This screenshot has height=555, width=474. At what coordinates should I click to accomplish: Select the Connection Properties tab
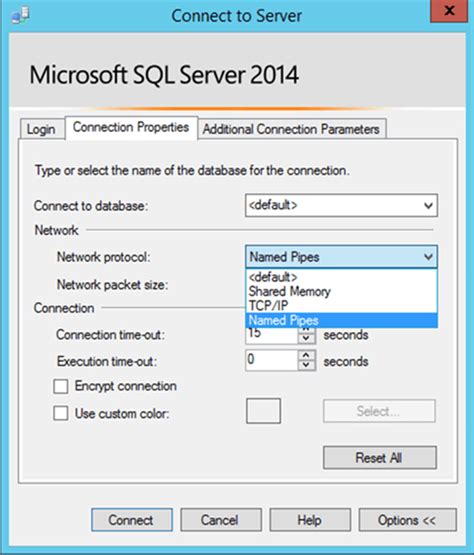[131, 127]
